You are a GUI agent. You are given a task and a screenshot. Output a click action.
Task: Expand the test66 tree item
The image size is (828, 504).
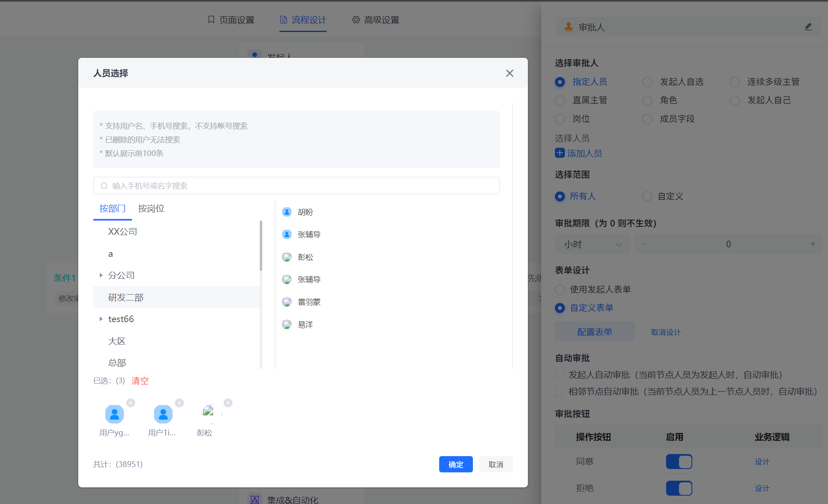pos(101,319)
